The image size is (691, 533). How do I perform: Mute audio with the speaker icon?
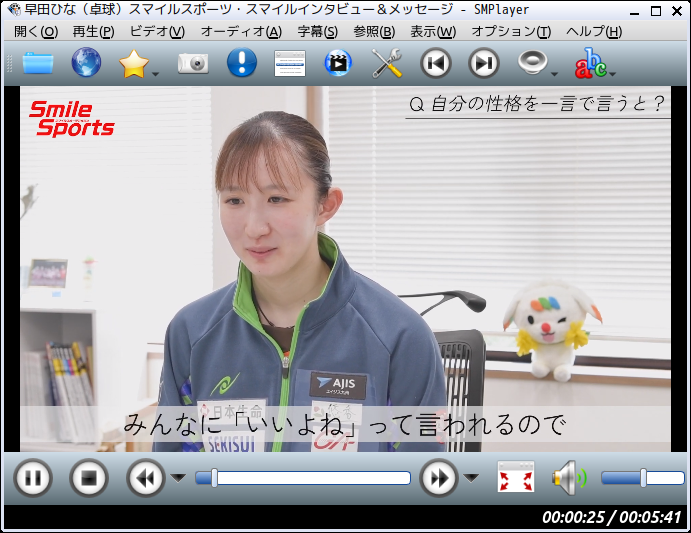570,477
